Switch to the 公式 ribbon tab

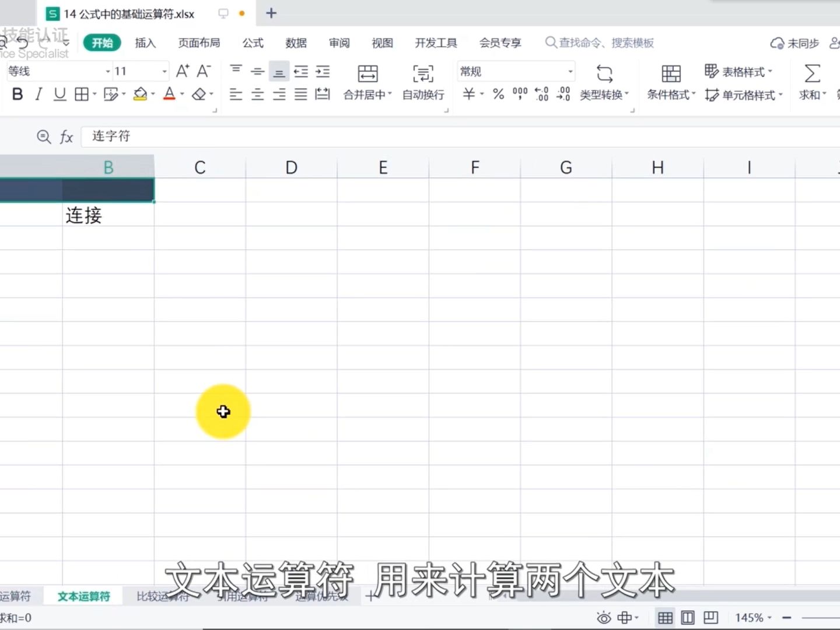click(x=252, y=43)
